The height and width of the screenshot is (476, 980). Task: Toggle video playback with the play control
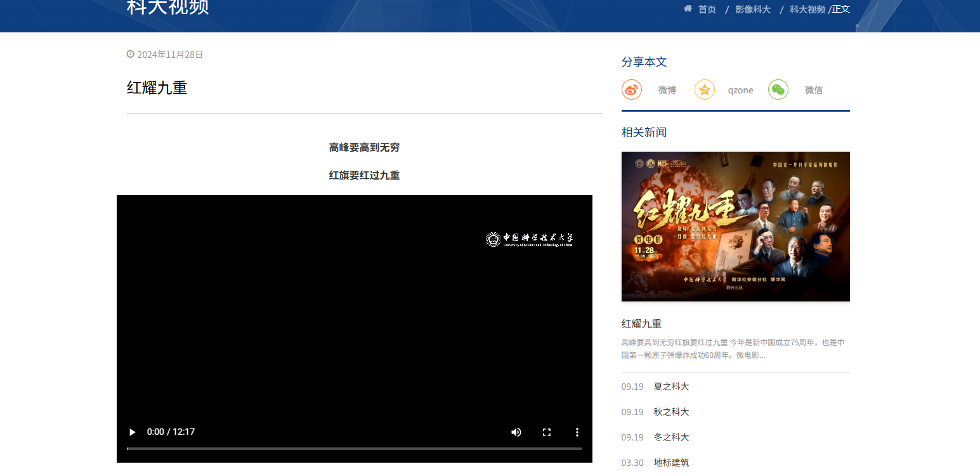(132, 432)
